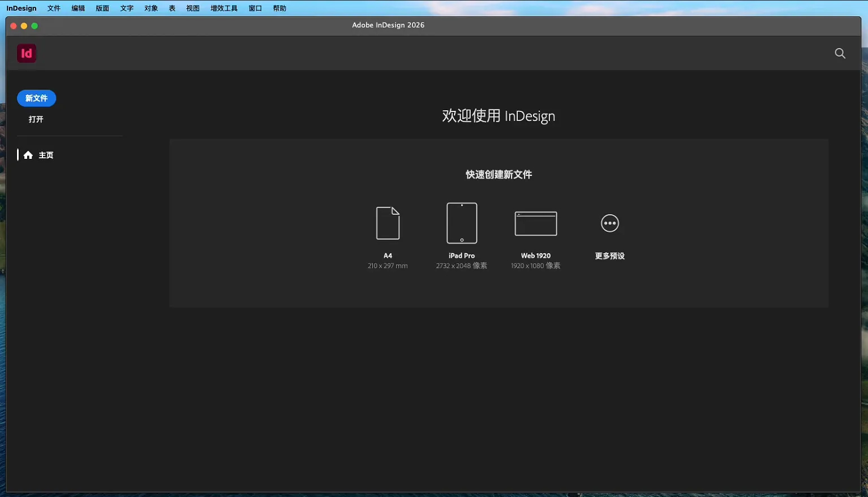Click the Web 1920 browser icon

click(535, 222)
